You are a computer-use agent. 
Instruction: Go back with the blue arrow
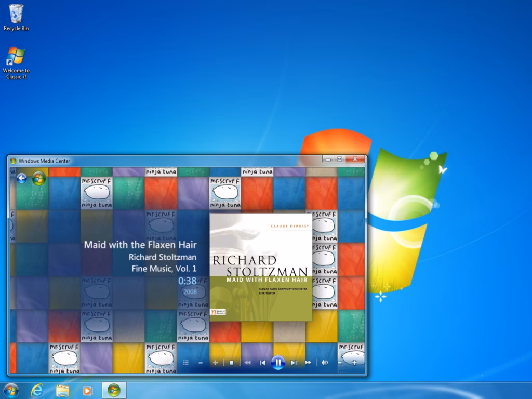[22, 178]
